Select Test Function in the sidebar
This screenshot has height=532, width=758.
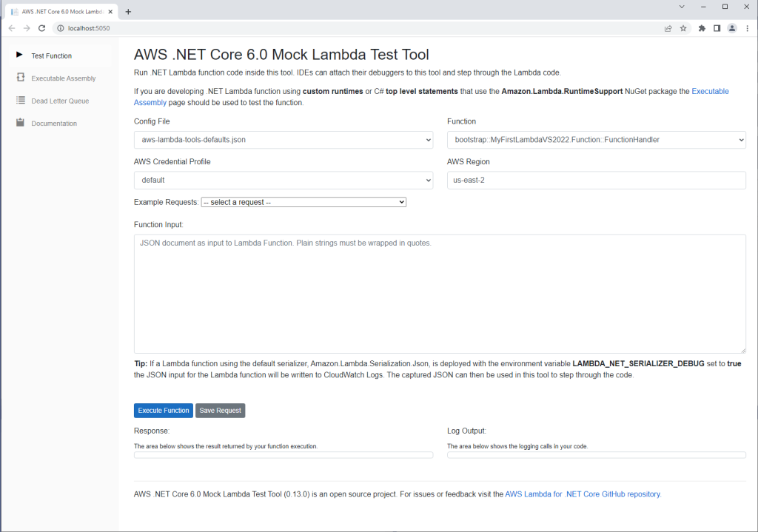pos(52,55)
